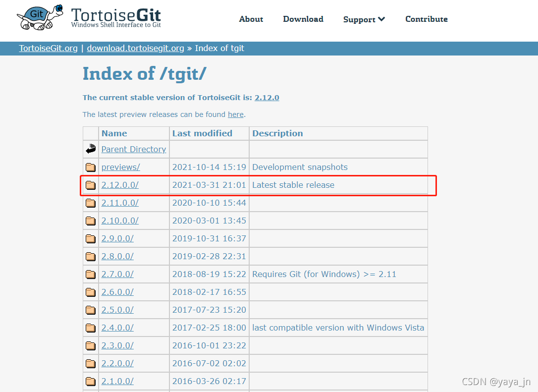Click the folder icon beside 2.7.0.0/
The image size is (538, 392).
tap(91, 274)
